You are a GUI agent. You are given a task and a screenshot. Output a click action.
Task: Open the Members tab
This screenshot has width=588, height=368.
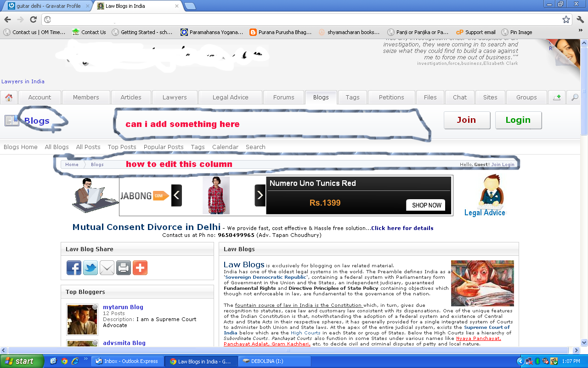[x=86, y=97]
